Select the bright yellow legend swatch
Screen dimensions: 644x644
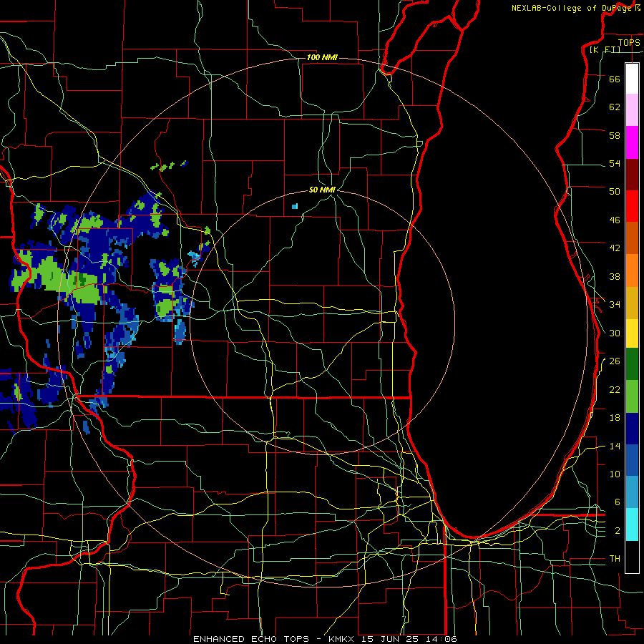tap(632, 333)
